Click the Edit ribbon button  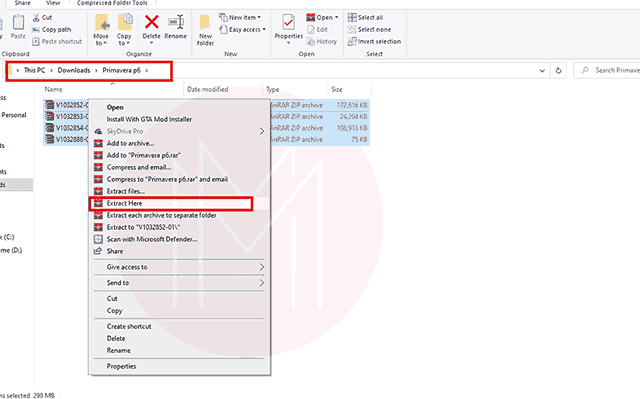(317, 29)
